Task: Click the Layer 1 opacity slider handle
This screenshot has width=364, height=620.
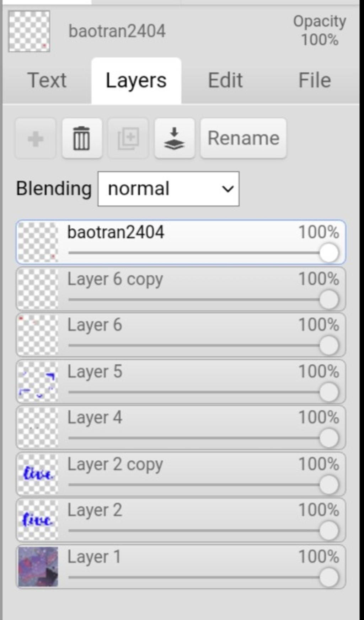Action: (329, 577)
